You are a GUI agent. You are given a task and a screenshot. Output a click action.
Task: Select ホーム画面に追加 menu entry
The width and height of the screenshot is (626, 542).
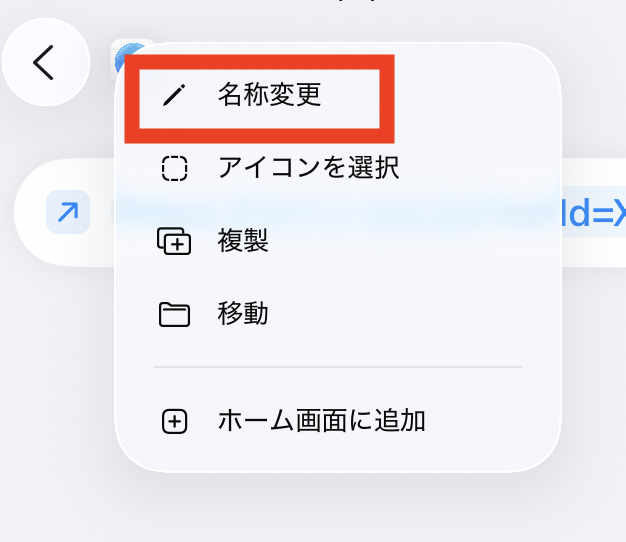coord(321,421)
